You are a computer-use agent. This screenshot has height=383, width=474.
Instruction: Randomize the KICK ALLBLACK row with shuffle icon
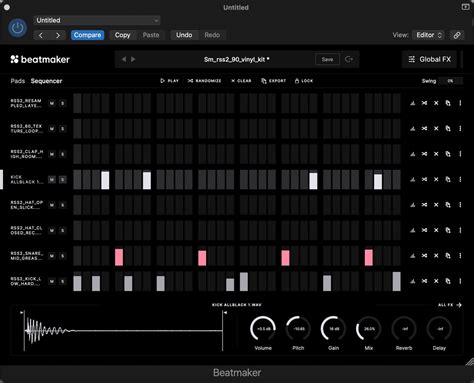[x=424, y=179]
